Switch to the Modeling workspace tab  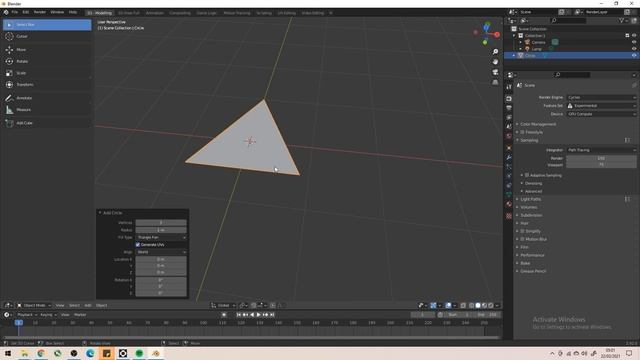point(100,13)
